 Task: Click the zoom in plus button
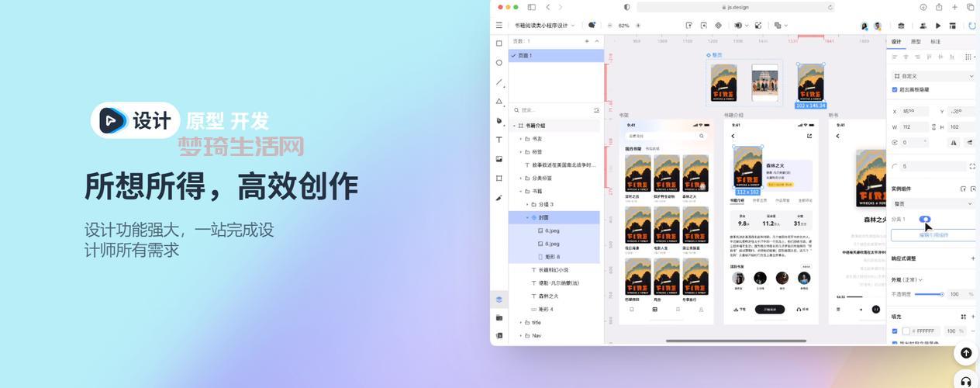(x=639, y=26)
